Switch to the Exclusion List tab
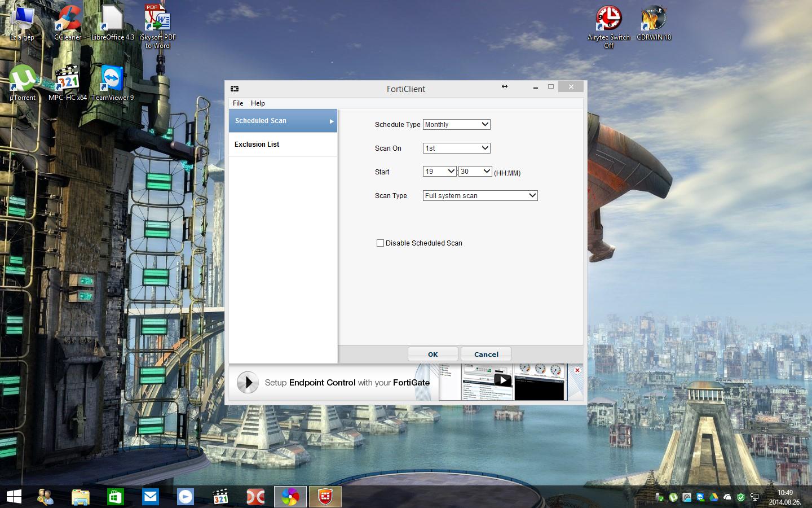 coord(283,144)
